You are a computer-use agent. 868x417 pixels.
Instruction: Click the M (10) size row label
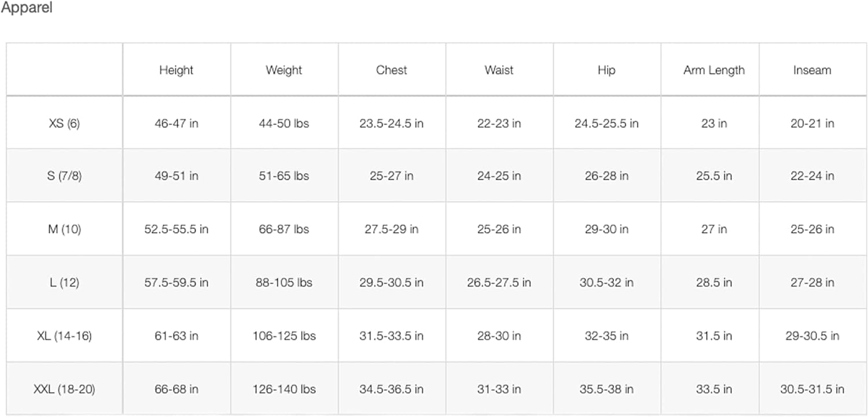pyautogui.click(x=64, y=229)
